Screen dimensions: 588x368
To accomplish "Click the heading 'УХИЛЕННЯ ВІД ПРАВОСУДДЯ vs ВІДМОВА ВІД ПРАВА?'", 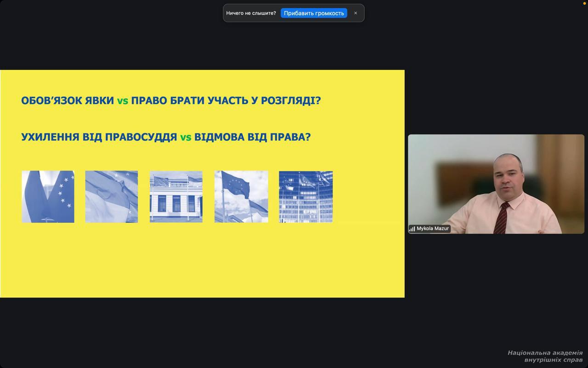I will click(166, 137).
